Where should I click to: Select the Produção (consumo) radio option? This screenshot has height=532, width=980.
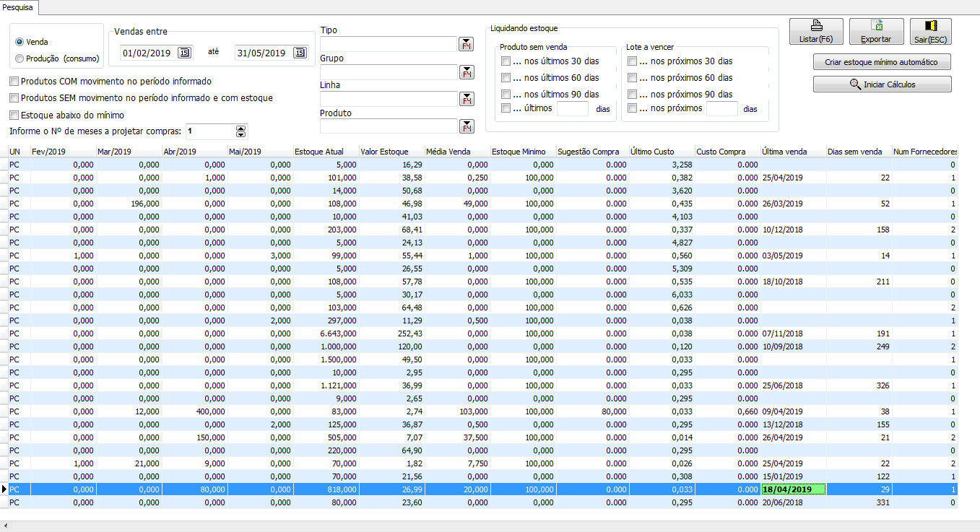click(x=19, y=58)
